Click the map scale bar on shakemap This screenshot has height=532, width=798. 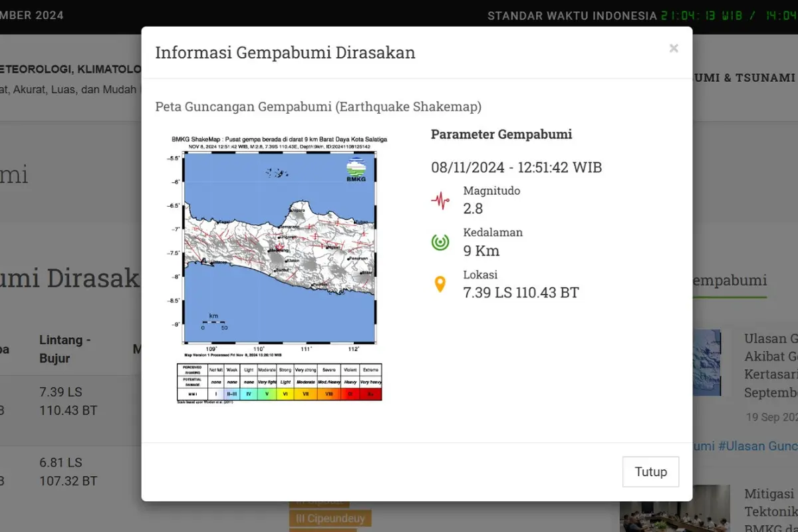coord(214,323)
